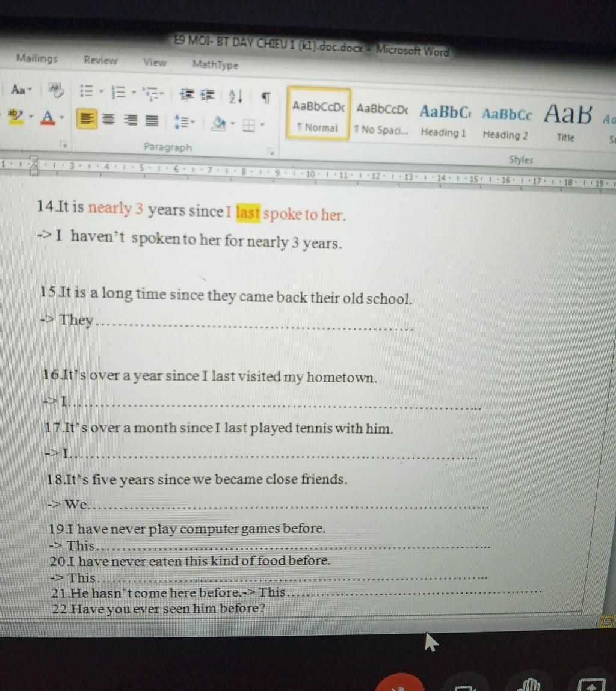Expand the Font Color dropdown arrow
616x691 pixels.
62,118
